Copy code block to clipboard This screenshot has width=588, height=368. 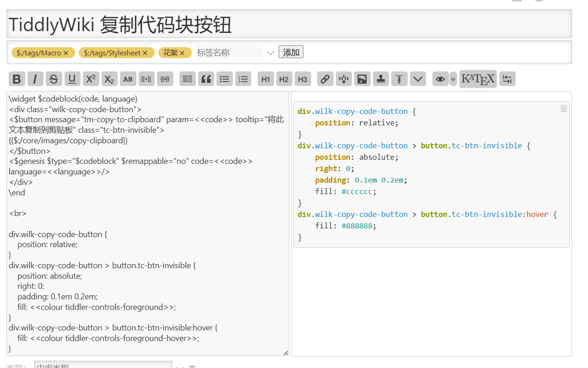[564, 108]
